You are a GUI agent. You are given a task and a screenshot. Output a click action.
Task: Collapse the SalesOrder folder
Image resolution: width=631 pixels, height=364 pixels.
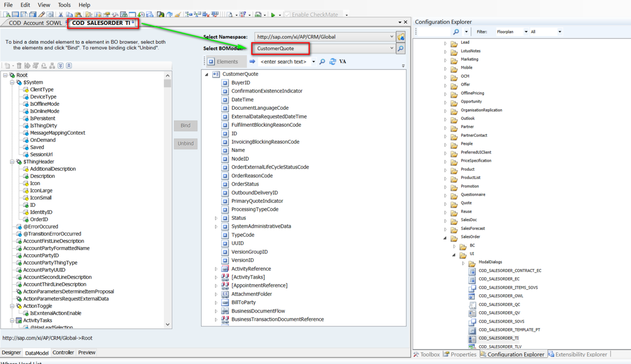(x=445, y=237)
